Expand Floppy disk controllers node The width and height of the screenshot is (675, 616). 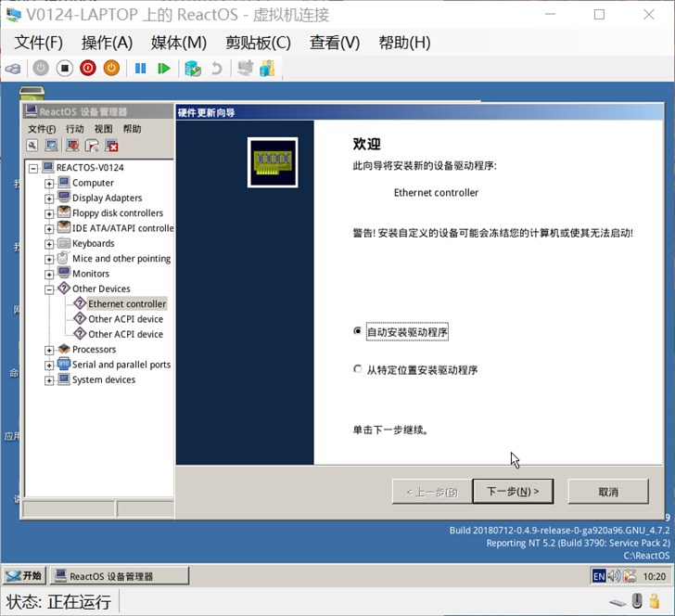click(x=49, y=213)
